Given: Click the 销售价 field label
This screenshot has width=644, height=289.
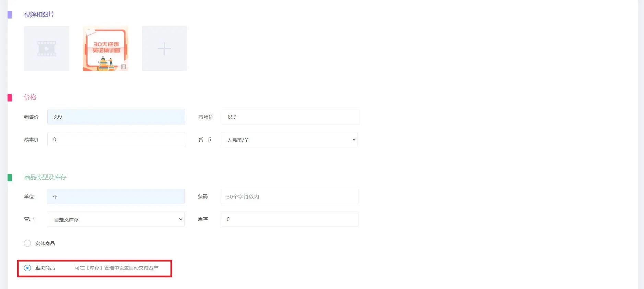Looking at the screenshot, I should tap(31, 117).
